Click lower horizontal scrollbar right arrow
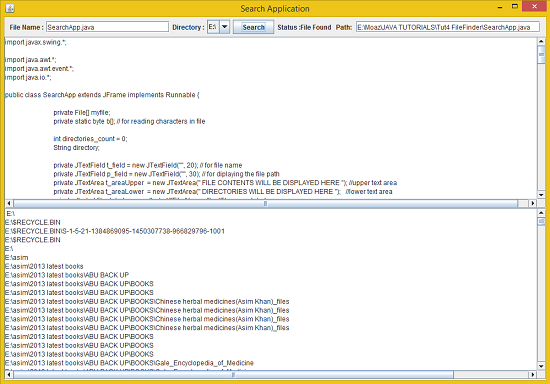 [532, 375]
